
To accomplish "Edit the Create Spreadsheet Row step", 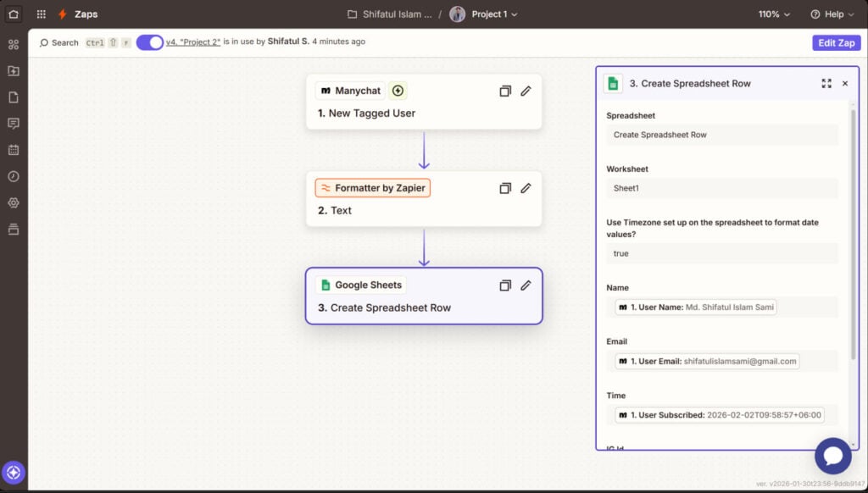I will (526, 285).
